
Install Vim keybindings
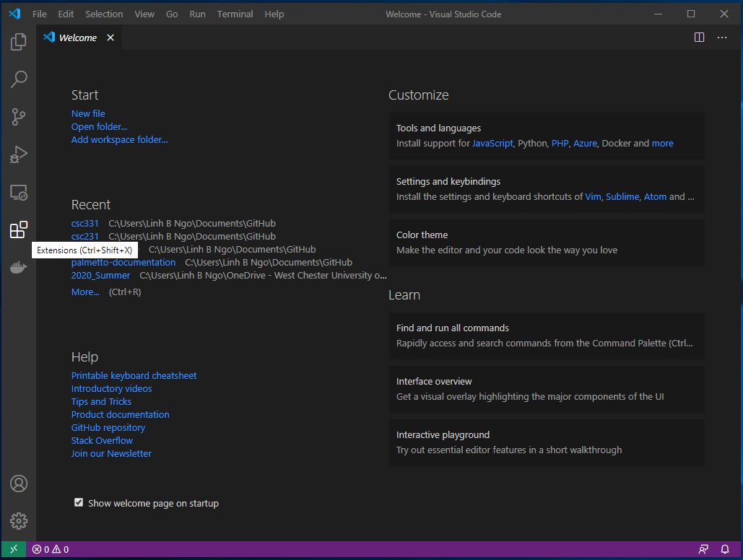[x=592, y=196]
